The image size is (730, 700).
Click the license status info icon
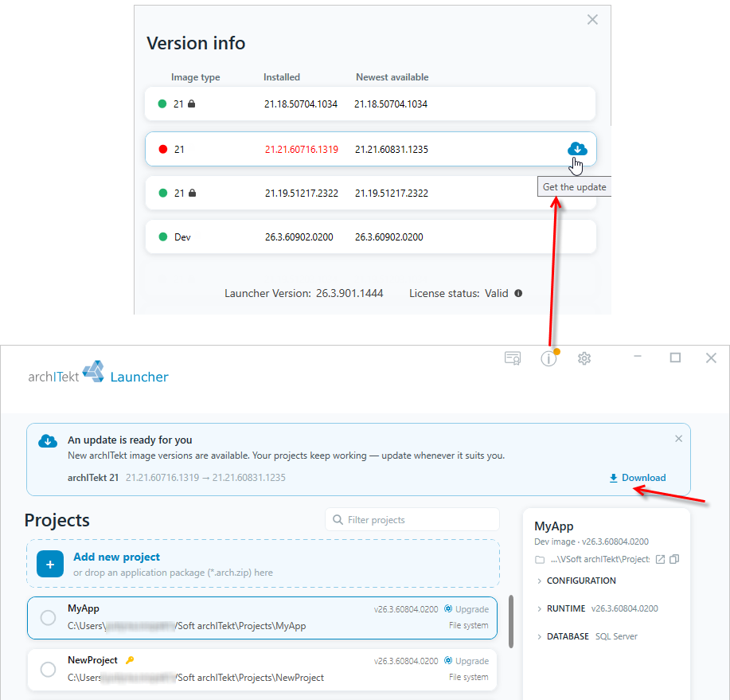pyautogui.click(x=518, y=293)
